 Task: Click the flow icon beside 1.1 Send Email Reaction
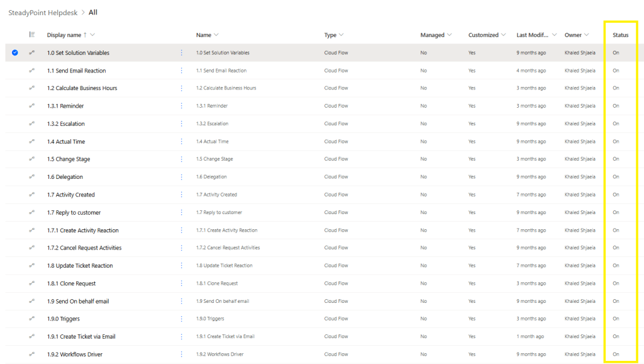coord(31,71)
